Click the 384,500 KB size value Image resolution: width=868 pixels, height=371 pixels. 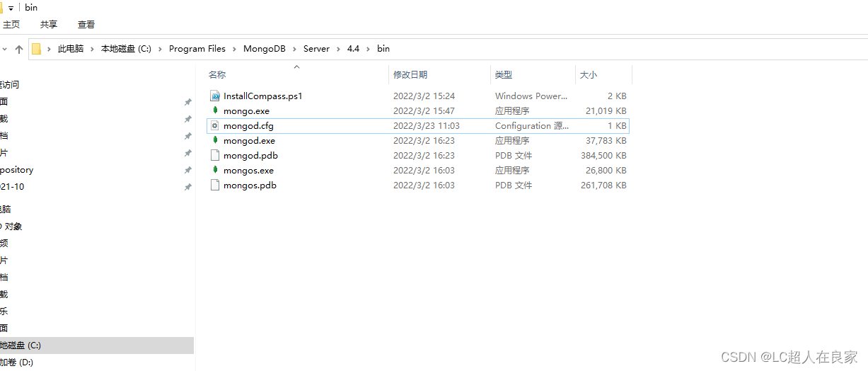[x=603, y=155]
